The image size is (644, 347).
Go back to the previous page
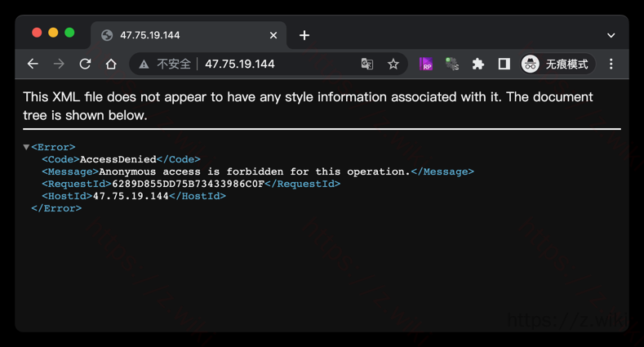33,64
